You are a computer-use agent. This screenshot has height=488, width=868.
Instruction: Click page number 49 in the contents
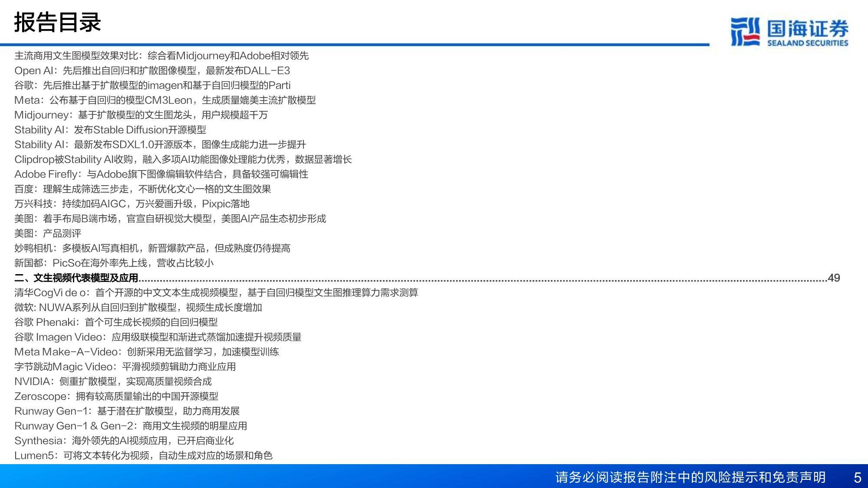[834, 278]
